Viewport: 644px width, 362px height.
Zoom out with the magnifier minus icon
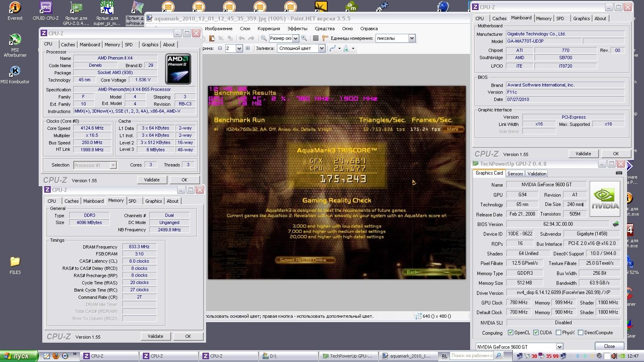coord(264,38)
